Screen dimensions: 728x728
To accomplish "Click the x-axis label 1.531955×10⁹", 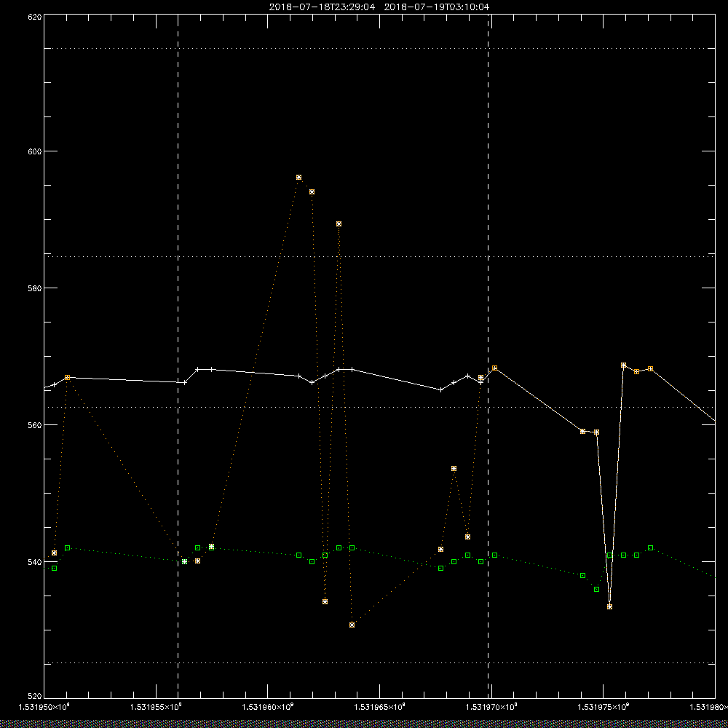I will (156, 707).
